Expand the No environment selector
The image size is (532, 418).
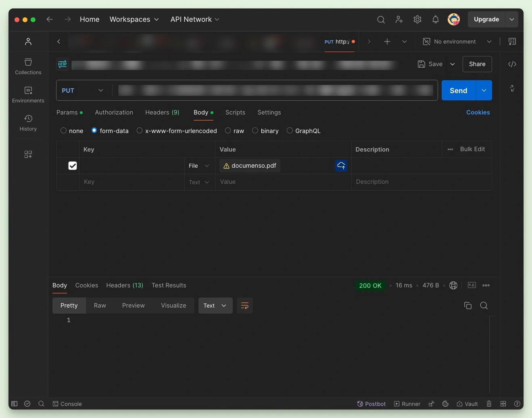coord(457,42)
